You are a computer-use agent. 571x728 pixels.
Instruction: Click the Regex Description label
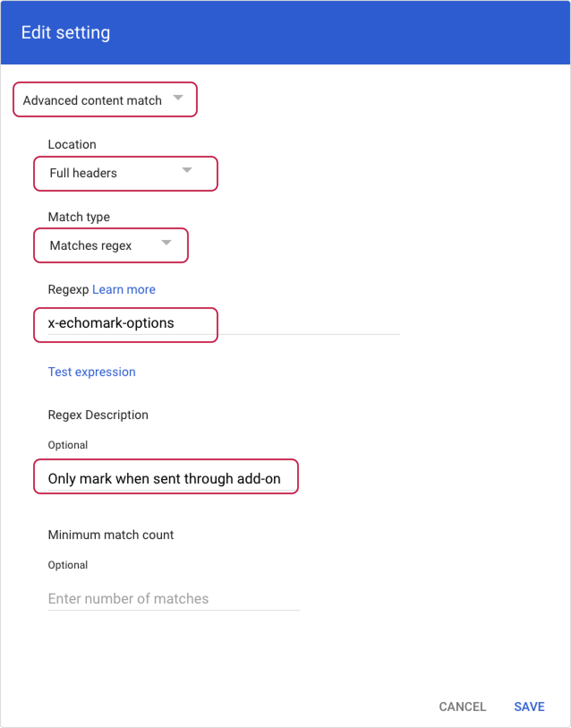[x=98, y=415]
